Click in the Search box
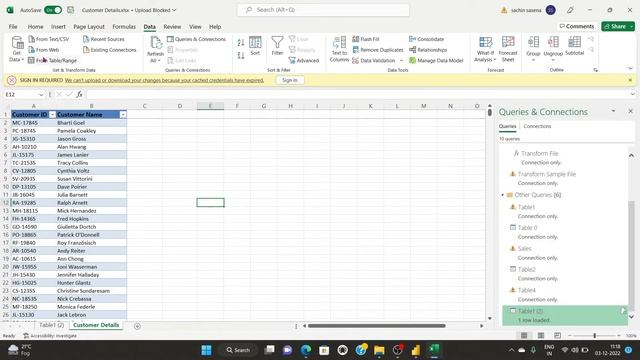 (x=323, y=10)
